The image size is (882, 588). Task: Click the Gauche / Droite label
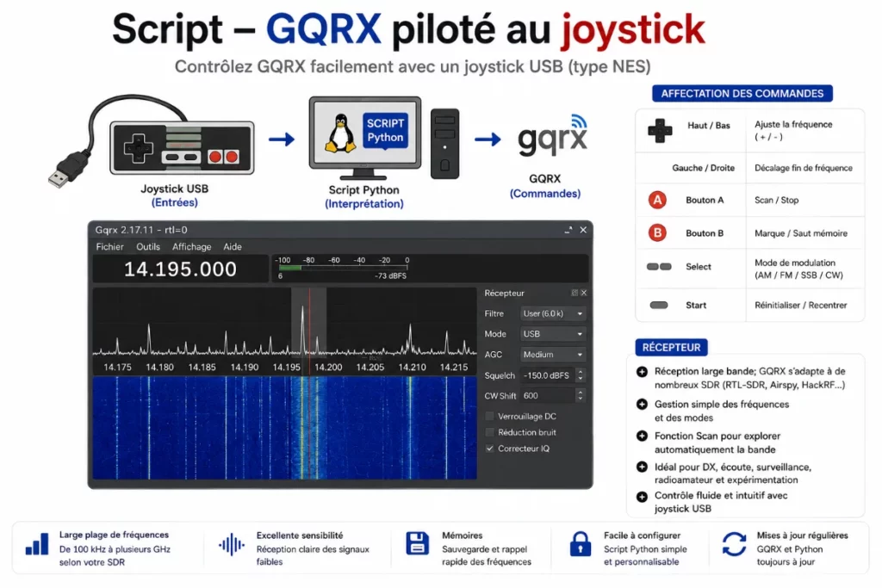tap(703, 168)
